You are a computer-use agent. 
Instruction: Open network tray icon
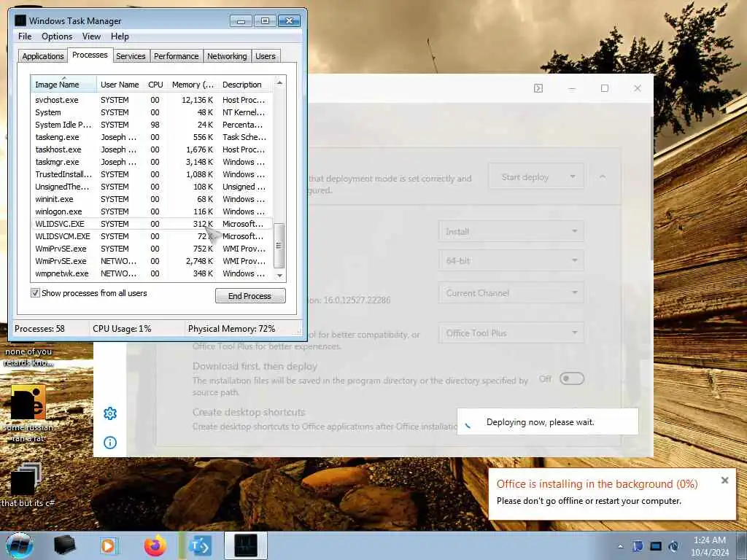[656, 546]
